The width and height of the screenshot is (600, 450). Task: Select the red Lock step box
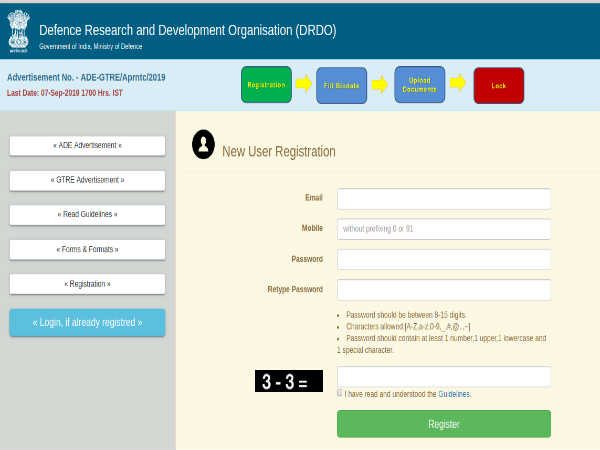point(498,85)
